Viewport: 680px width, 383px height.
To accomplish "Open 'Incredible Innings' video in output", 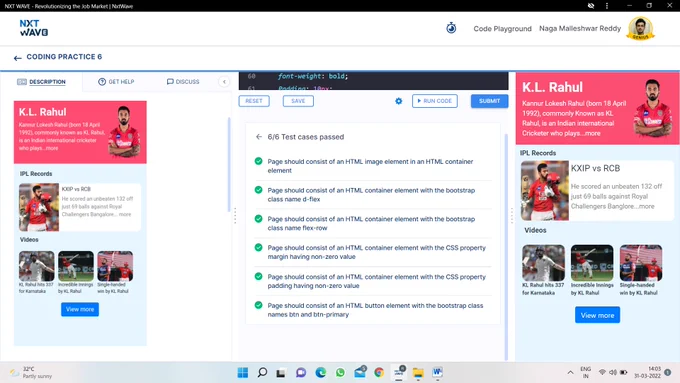I will pyautogui.click(x=592, y=263).
